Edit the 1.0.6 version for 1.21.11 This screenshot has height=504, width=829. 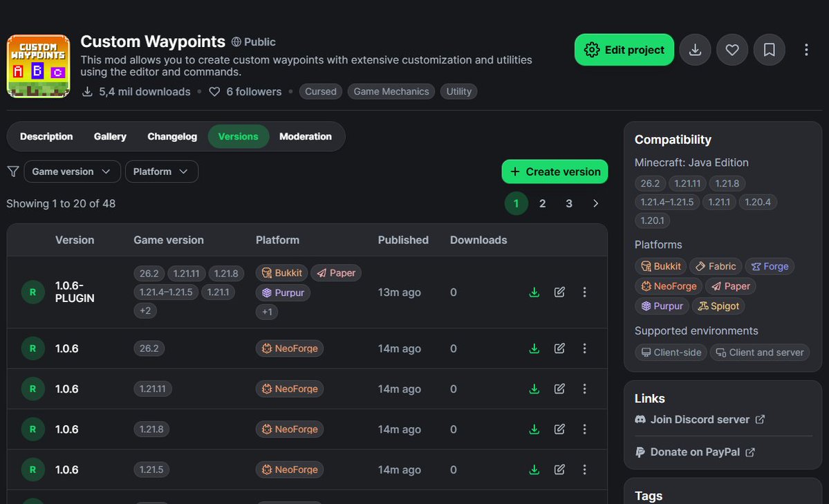(559, 389)
